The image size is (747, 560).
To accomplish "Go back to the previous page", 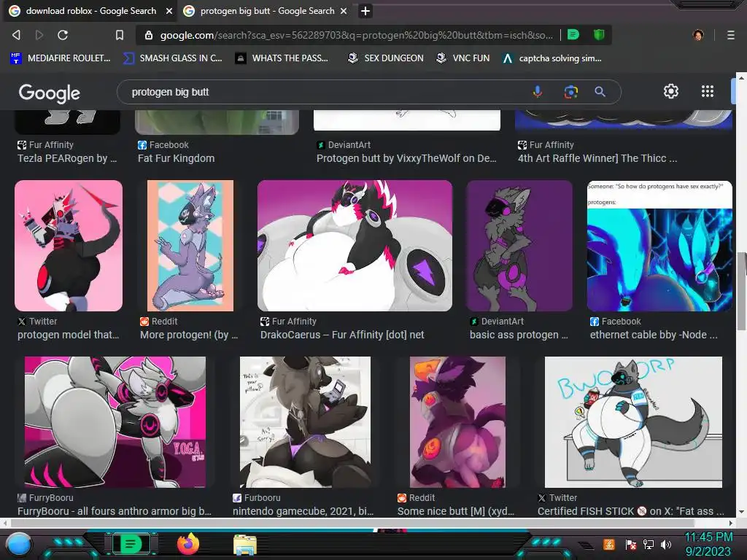I will [16, 35].
